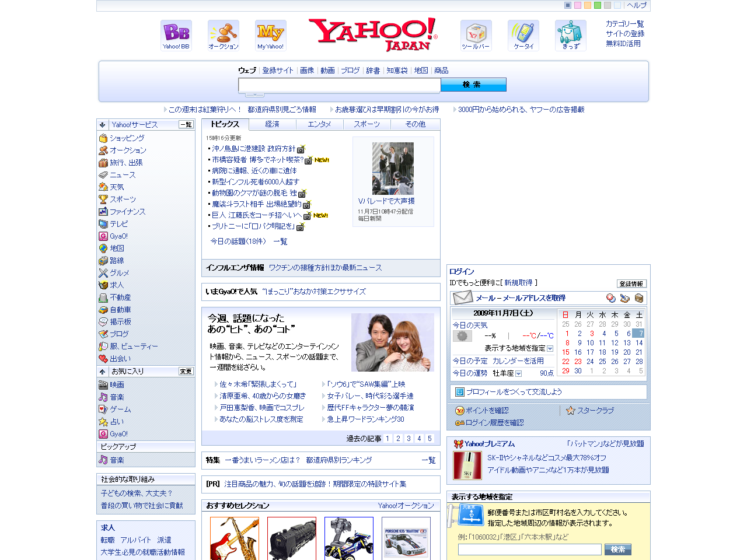Click the region 検索 button
This screenshot has width=747, height=560.
[618, 549]
